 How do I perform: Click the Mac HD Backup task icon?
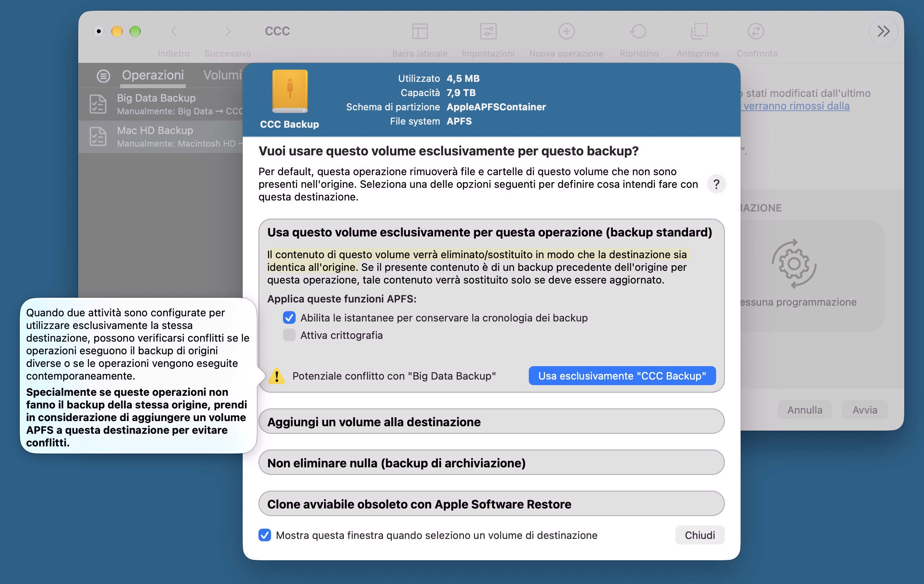[98, 137]
